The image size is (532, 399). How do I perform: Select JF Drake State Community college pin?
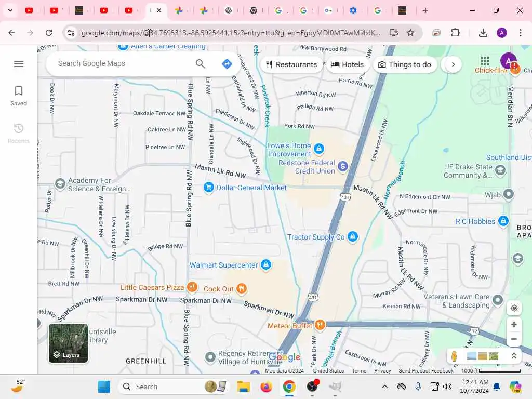pos(500,170)
